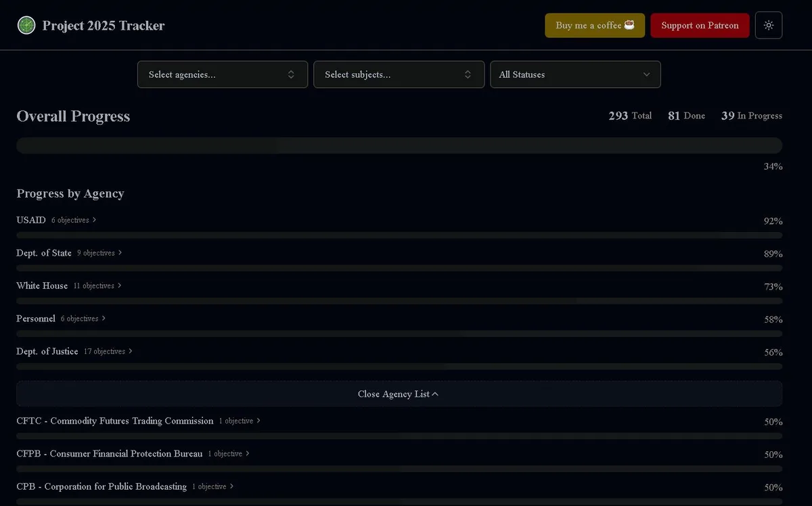Click CFPB - Consumer Financial Protection Bureau
The width and height of the screenshot is (812, 506).
[110, 454]
